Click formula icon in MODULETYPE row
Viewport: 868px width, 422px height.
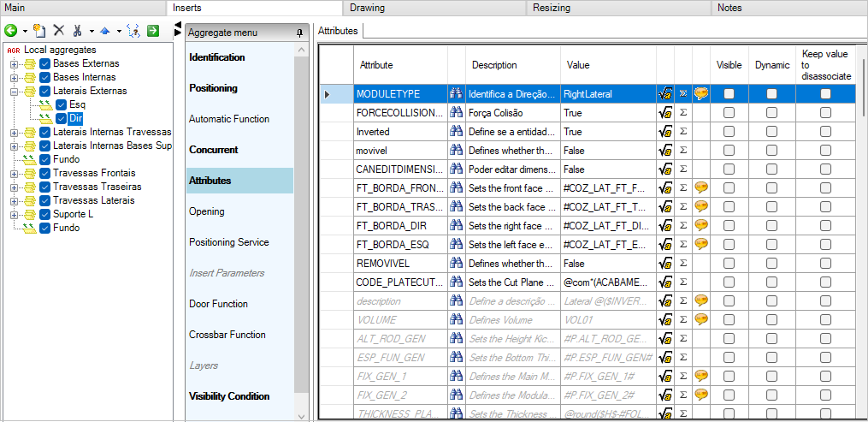click(664, 93)
